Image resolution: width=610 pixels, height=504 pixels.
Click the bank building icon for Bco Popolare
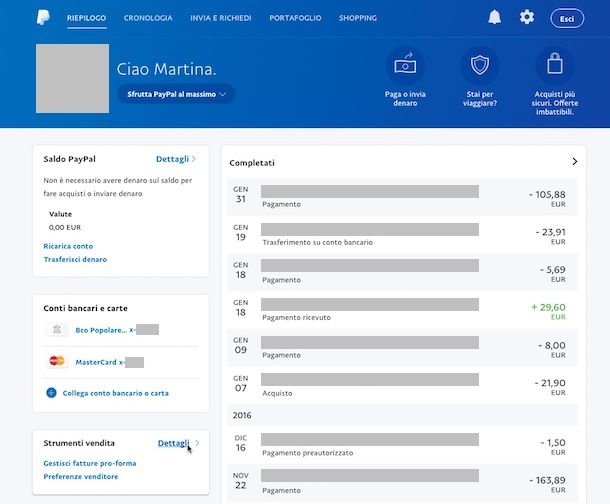[57, 330]
